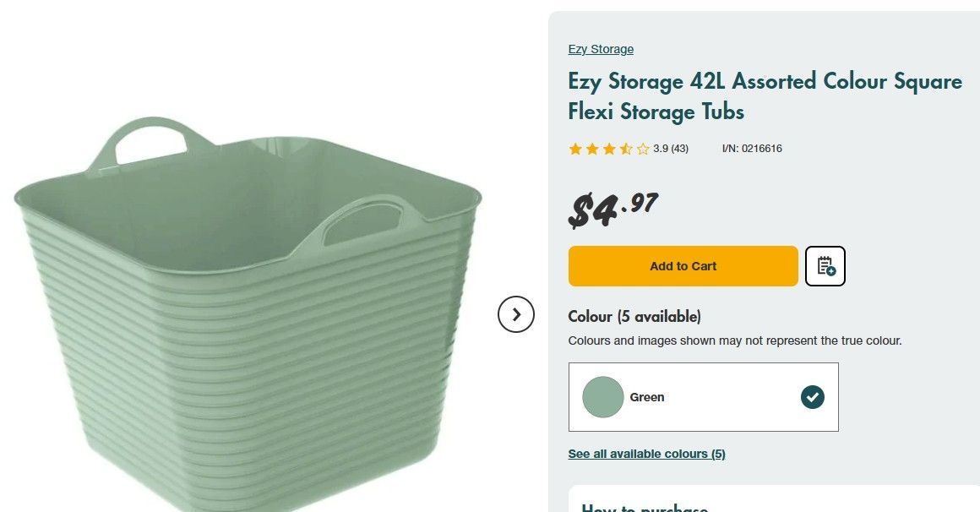980x512 pixels.
Task: Select the Green colour option label
Action: click(x=647, y=397)
